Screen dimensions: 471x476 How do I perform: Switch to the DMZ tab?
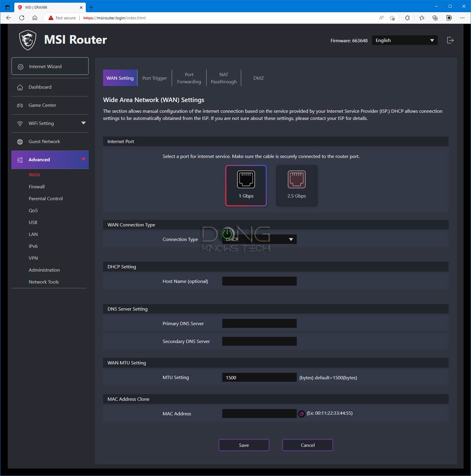[x=258, y=78]
